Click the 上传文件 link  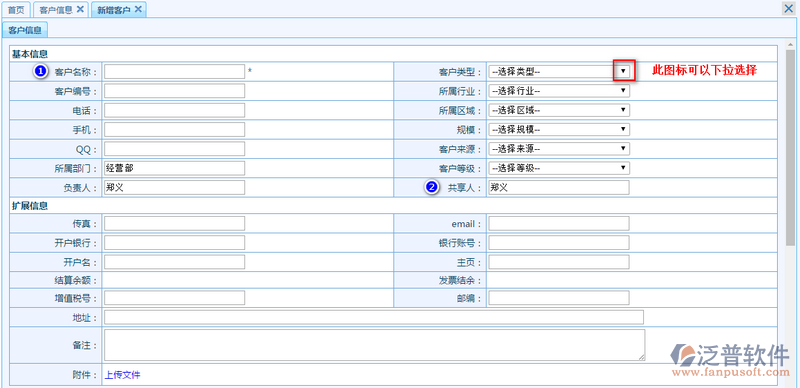pyautogui.click(x=122, y=375)
